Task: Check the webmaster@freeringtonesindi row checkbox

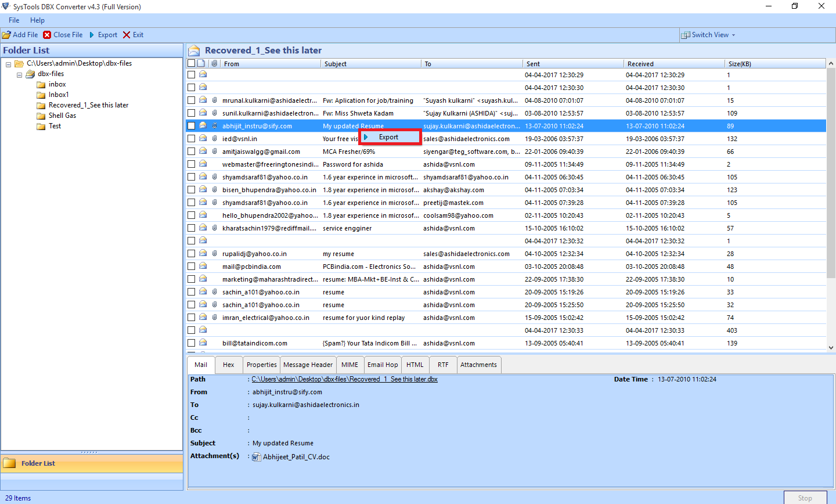Action: (x=191, y=164)
